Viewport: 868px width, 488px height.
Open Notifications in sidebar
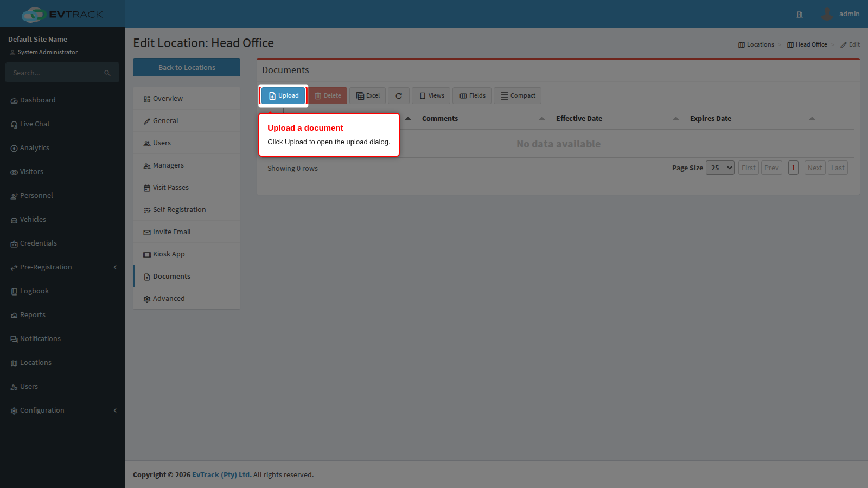pyautogui.click(x=62, y=339)
